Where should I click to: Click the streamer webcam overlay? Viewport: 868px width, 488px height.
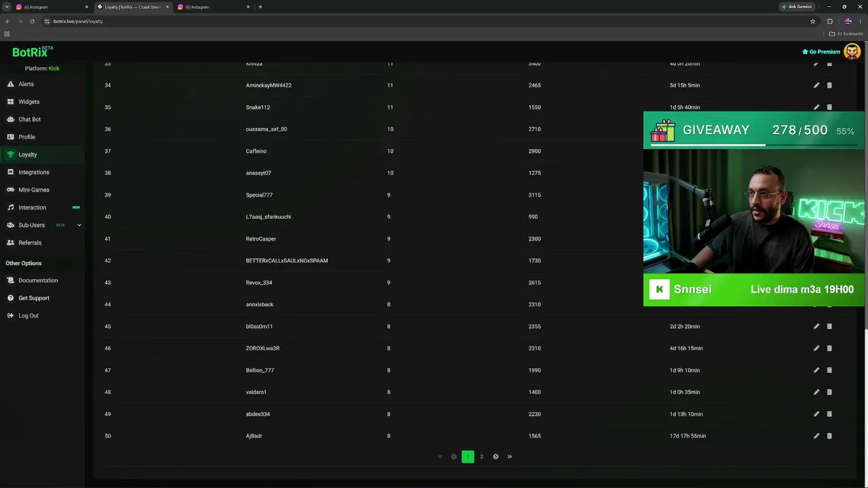754,211
